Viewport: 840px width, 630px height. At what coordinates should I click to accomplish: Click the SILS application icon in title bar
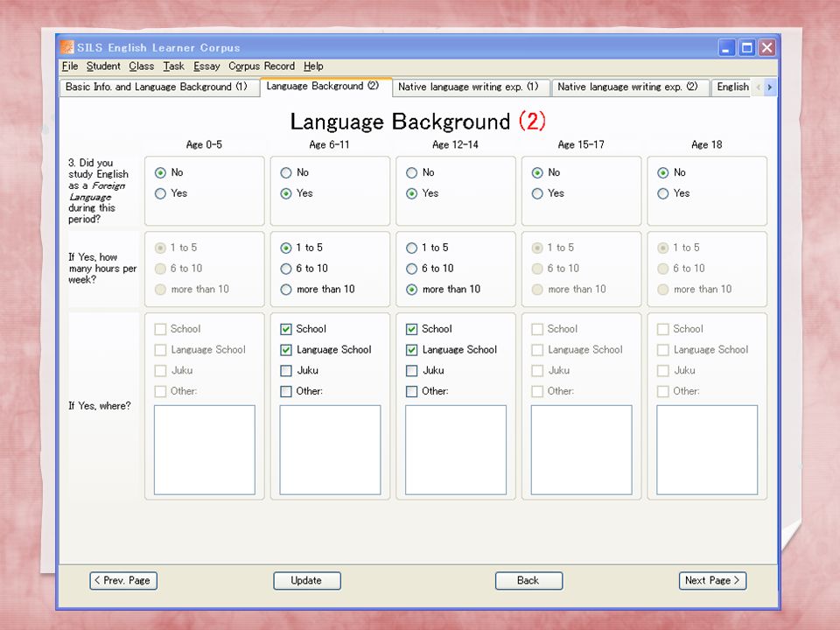(67, 47)
